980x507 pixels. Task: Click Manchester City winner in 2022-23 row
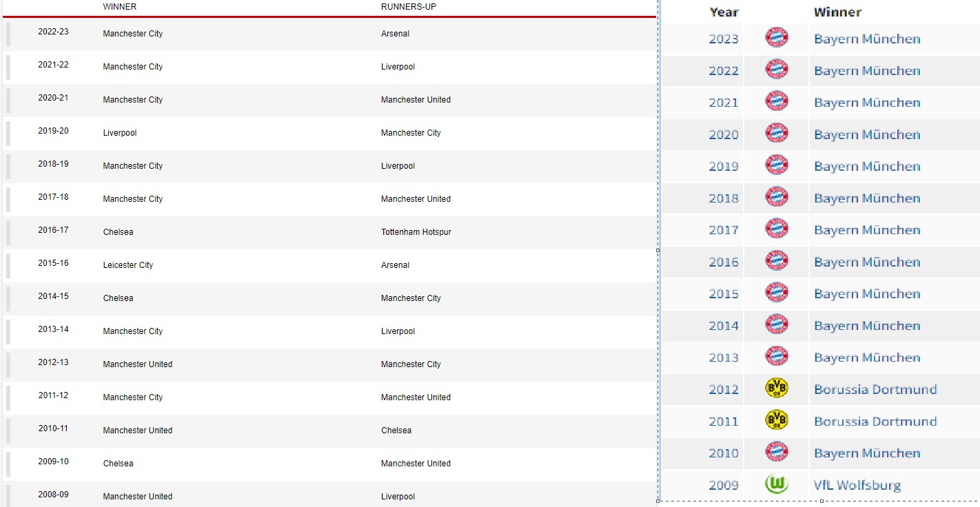point(133,34)
